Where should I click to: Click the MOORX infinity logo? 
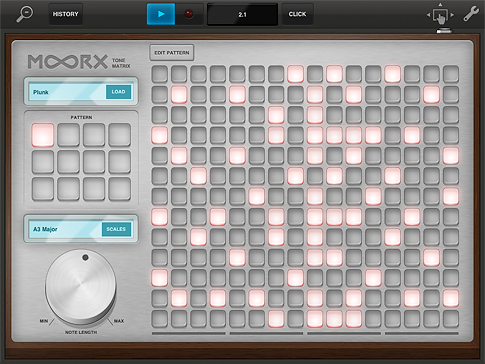(68, 62)
